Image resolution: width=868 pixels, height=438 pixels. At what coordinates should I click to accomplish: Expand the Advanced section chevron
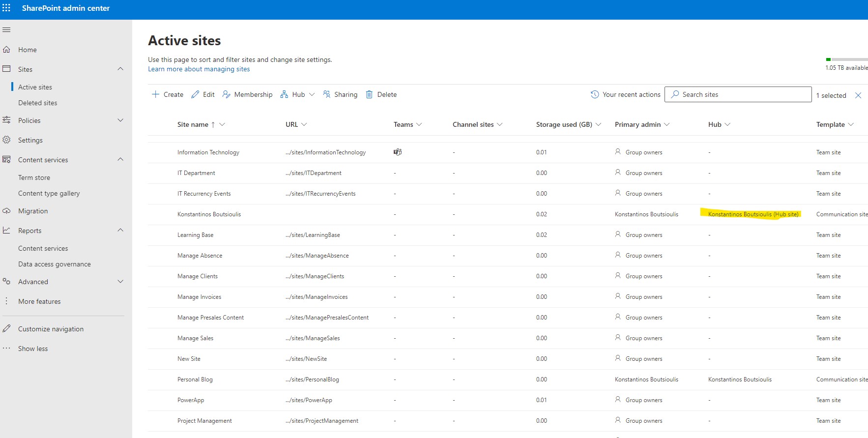coord(120,281)
